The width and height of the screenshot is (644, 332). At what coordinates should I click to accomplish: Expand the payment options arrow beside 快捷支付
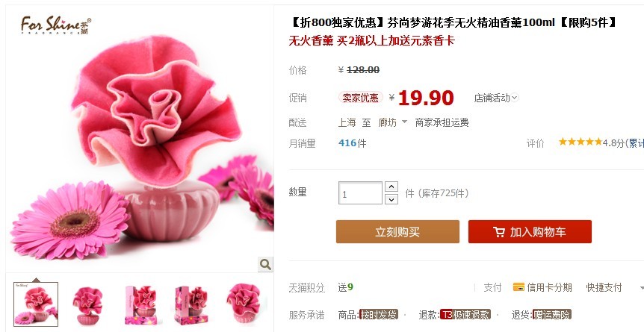pos(642,288)
